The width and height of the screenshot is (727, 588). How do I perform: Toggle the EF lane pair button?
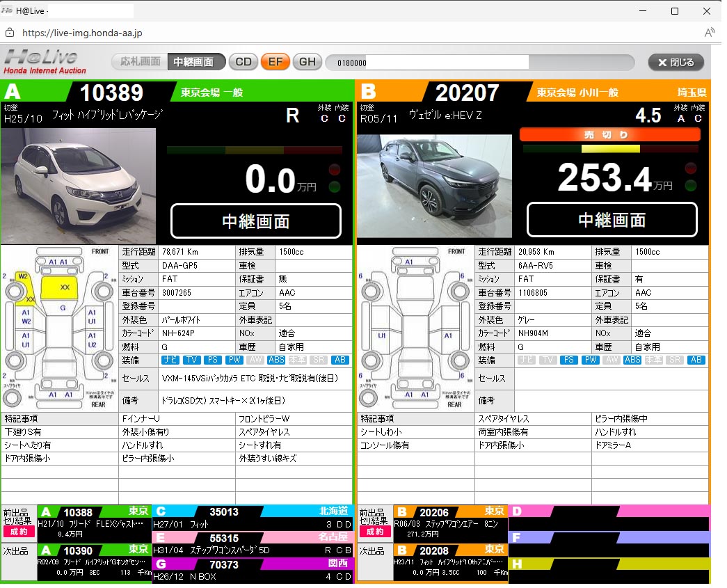pos(275,62)
